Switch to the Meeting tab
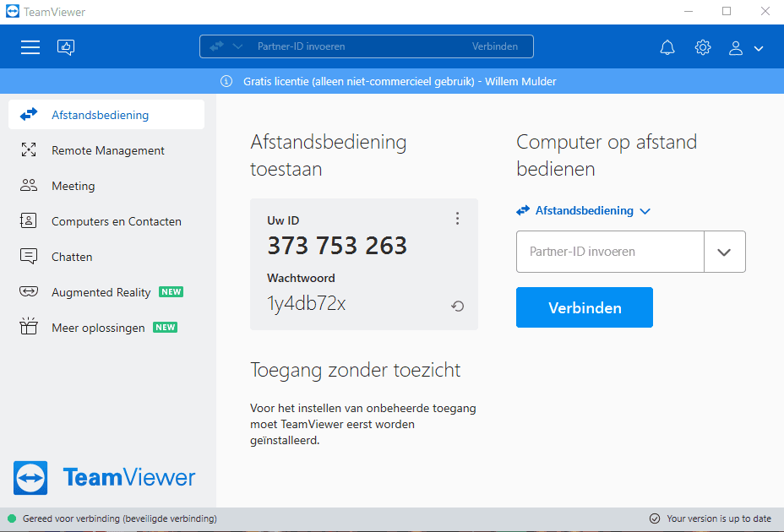This screenshot has width=784, height=532. click(x=106, y=186)
